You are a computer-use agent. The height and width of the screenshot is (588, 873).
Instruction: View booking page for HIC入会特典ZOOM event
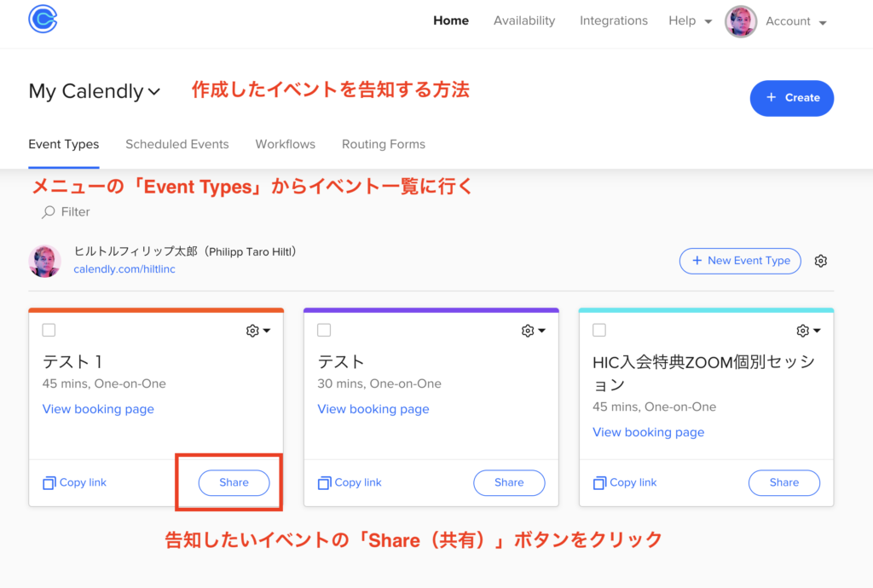pos(648,432)
